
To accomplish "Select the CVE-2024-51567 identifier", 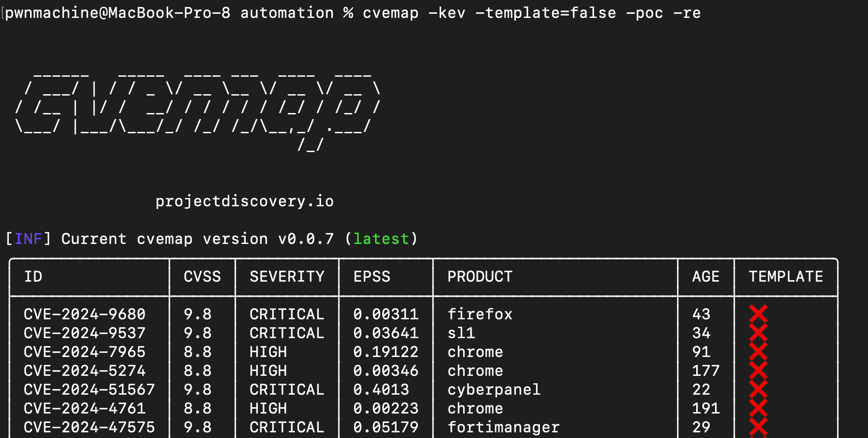I will click(89, 389).
